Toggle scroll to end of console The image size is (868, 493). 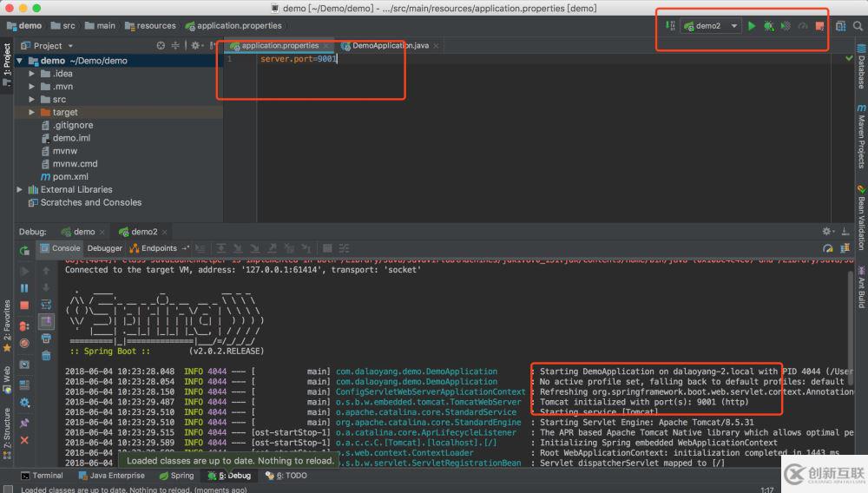[46, 321]
